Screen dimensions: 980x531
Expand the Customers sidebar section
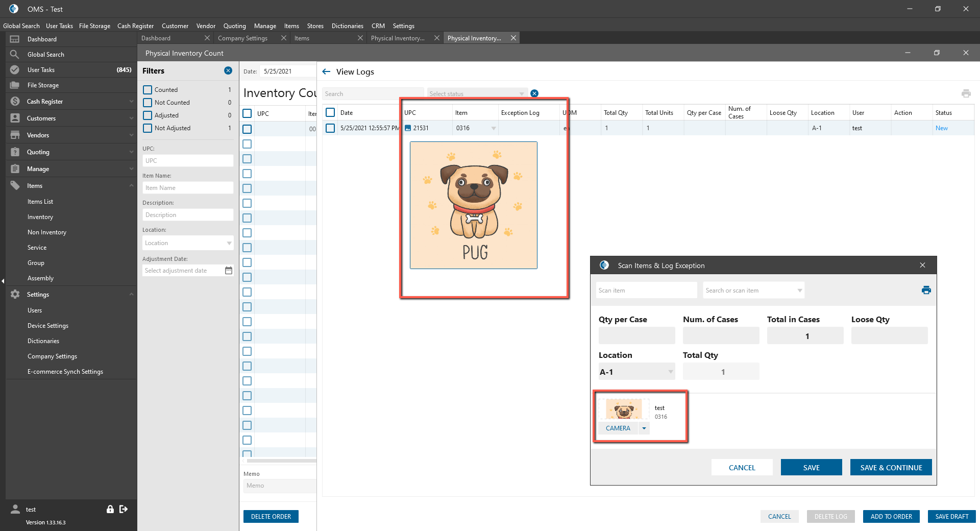131,118
